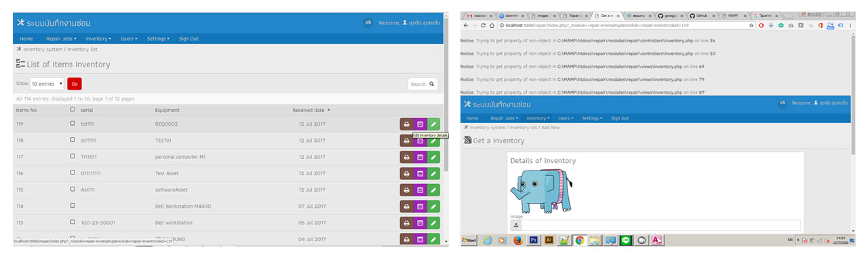Screen dimensions: 868x271
Task: Open Firefox from the taskbar
Action: (517, 240)
